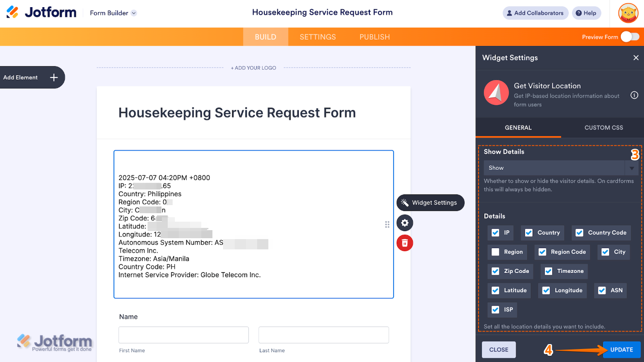This screenshot has height=362, width=644.
Task: Click the red trash delete icon
Action: 405,243
